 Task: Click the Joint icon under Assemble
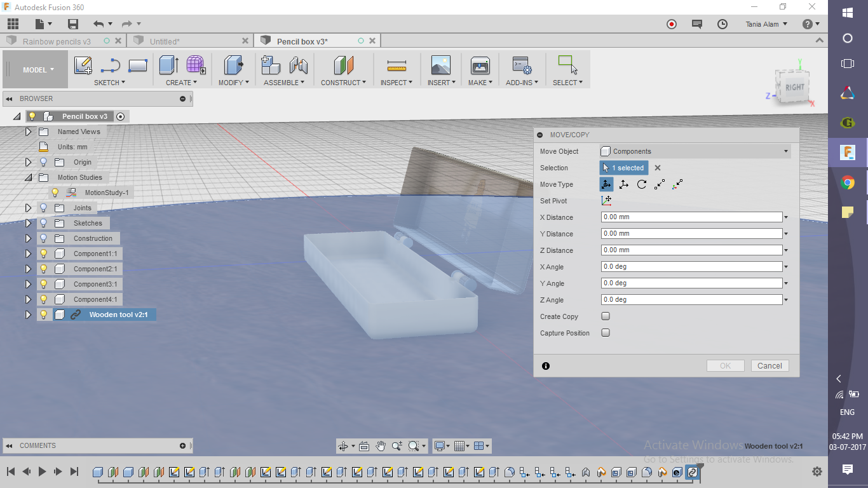click(x=298, y=65)
